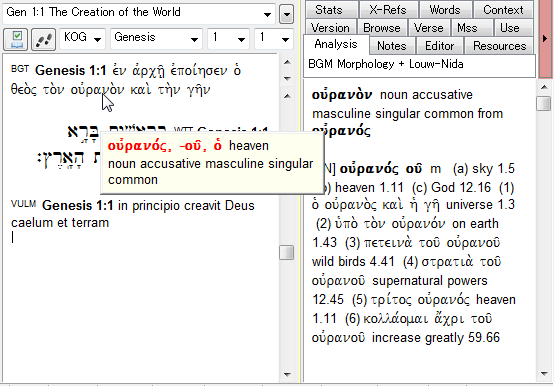This screenshot has height=386, width=554.
Task: Click 'God 12.16' Louw-Nida entry
Action: click(461, 187)
